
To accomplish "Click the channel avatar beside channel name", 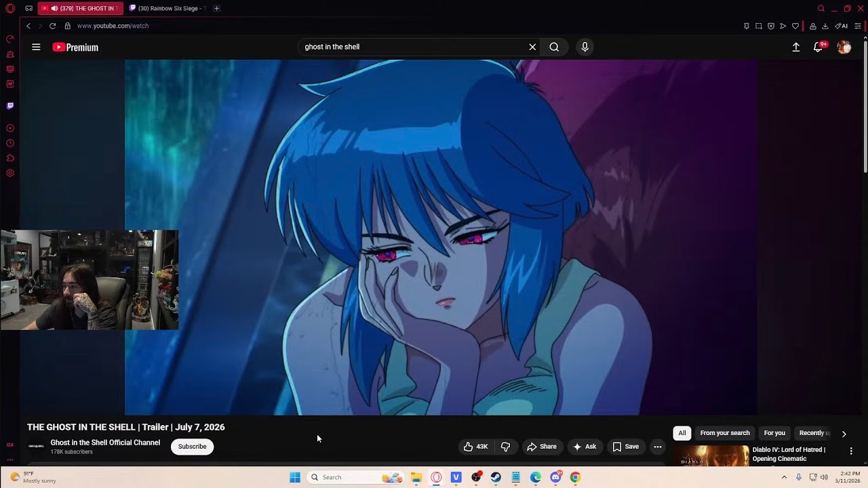I will pos(36,446).
